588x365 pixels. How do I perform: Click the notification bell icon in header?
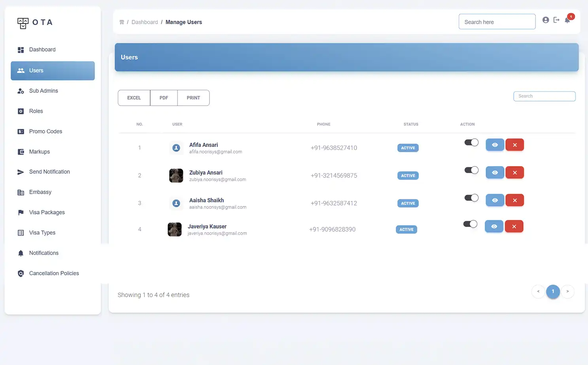[567, 20]
